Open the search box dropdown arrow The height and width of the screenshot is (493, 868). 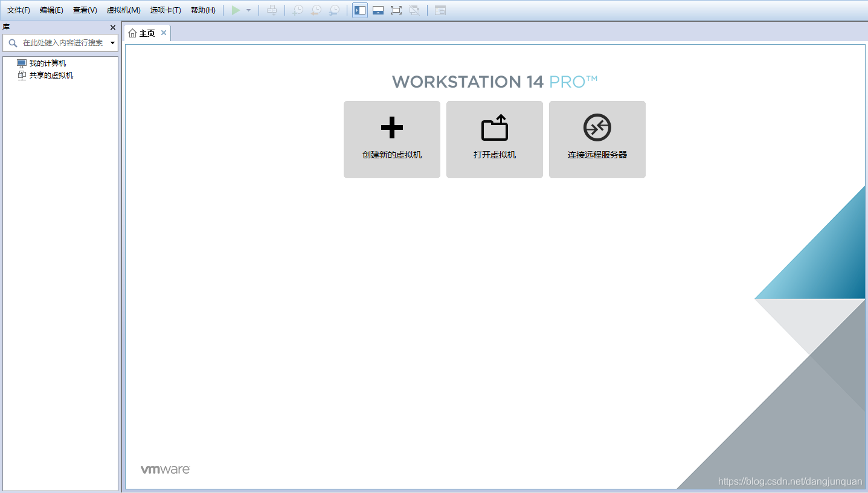112,43
